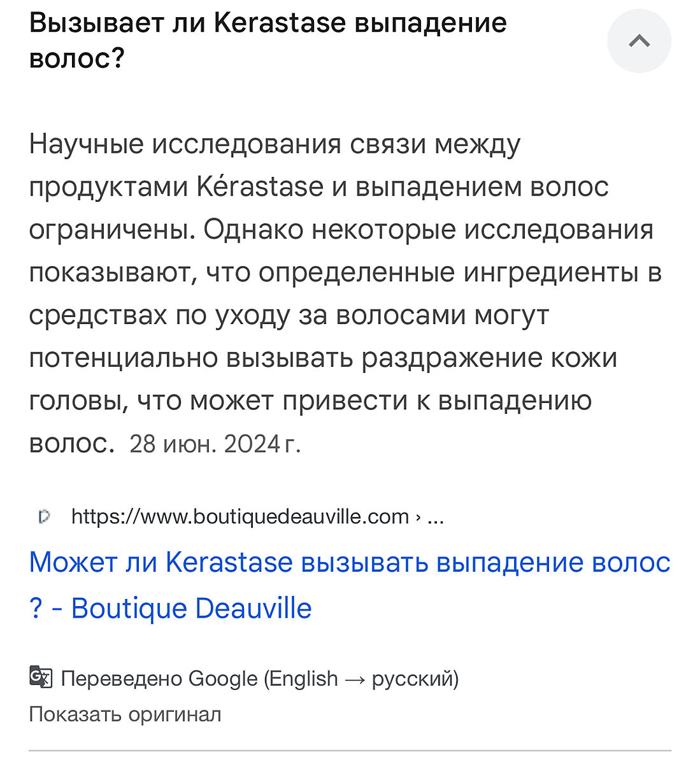Screen dimensions: 700x764
Task: Click the word 'ограничены' in the answer text
Action: (x=111, y=230)
